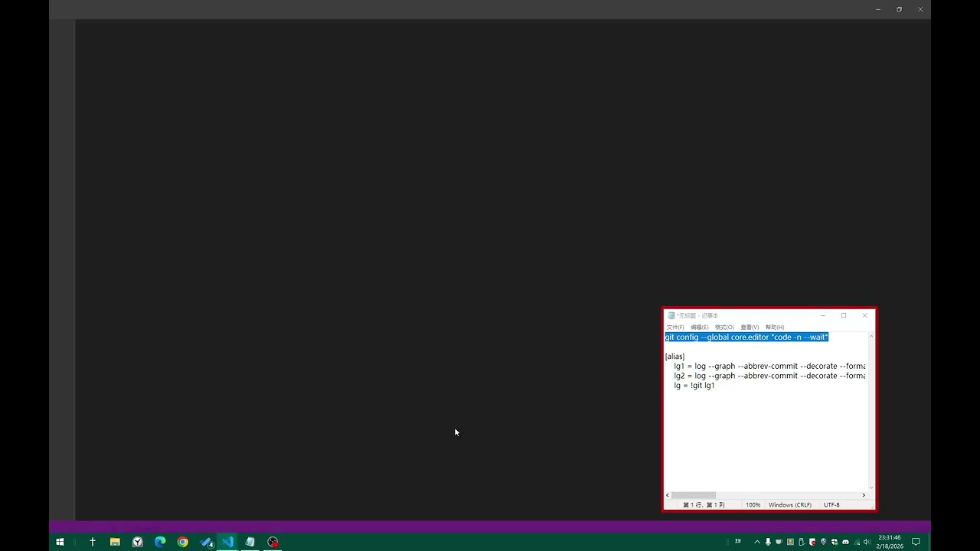This screenshot has height=551, width=980.
Task: Click the volume speaker tray icon
Action: coord(867,542)
